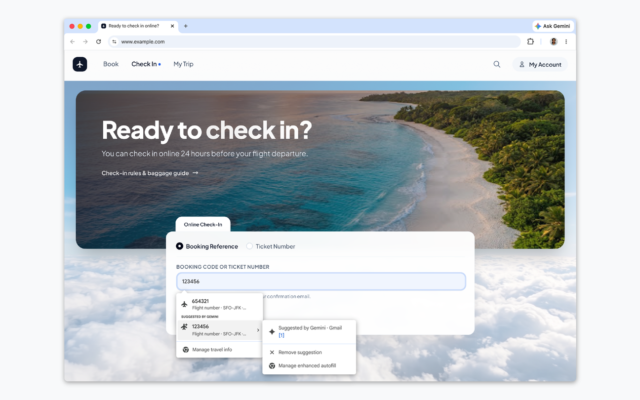Open a new tab with the plus icon
This screenshot has width=640, height=400.
tap(186, 26)
